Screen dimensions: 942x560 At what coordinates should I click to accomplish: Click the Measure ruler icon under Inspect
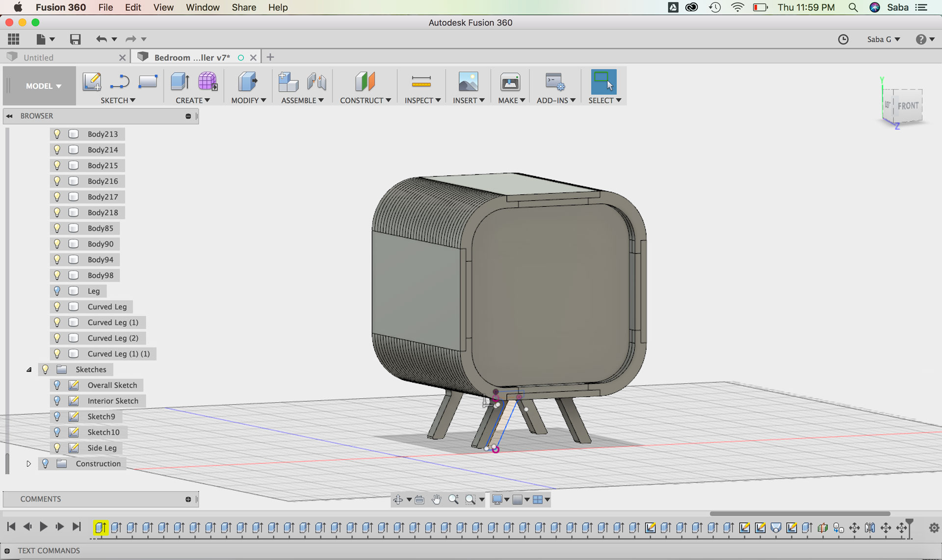[421, 81]
